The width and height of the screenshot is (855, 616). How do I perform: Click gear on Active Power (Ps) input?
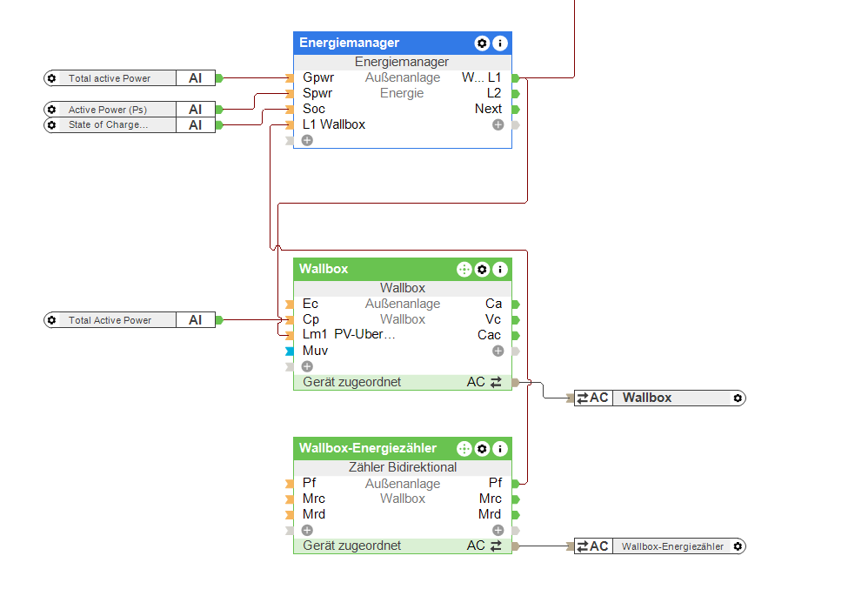tap(52, 110)
